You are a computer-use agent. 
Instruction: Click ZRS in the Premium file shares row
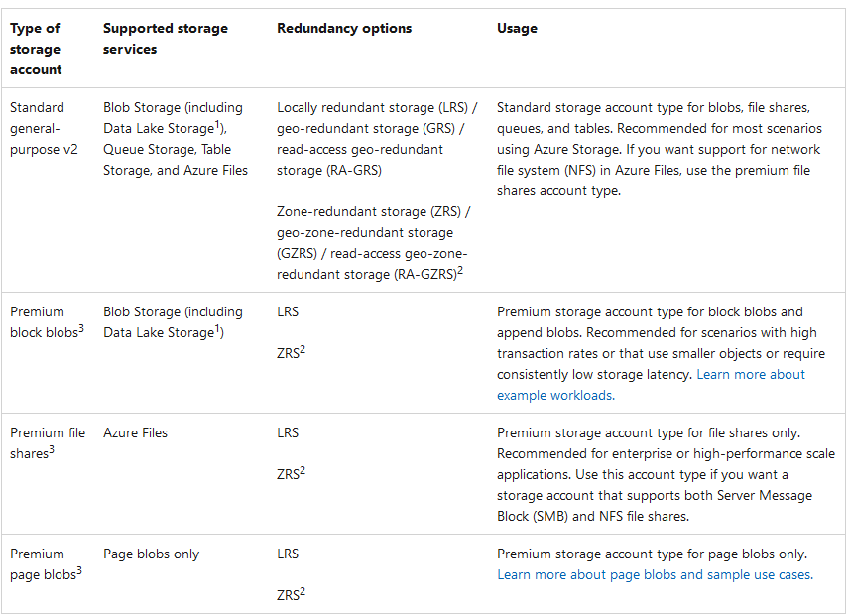[x=290, y=474]
